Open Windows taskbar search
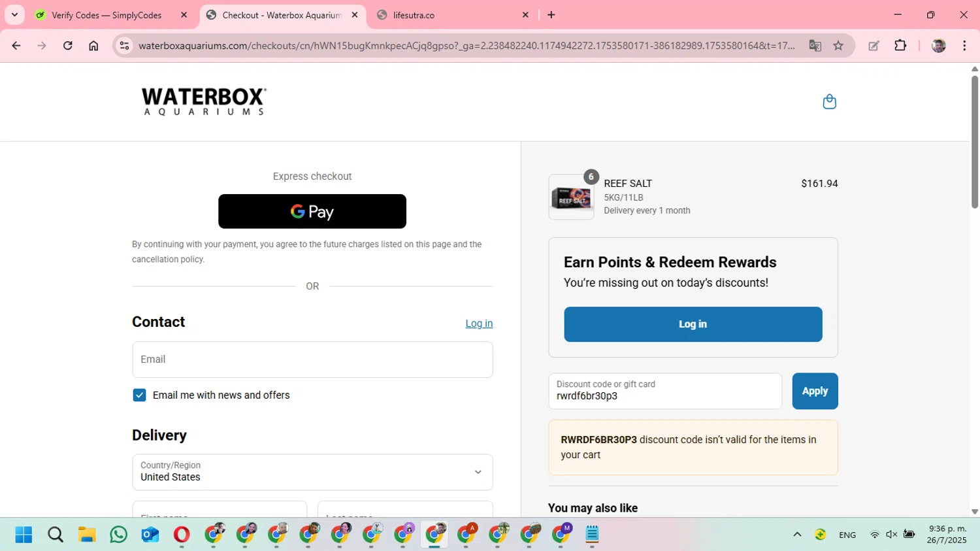The width and height of the screenshot is (980, 551). point(56,535)
